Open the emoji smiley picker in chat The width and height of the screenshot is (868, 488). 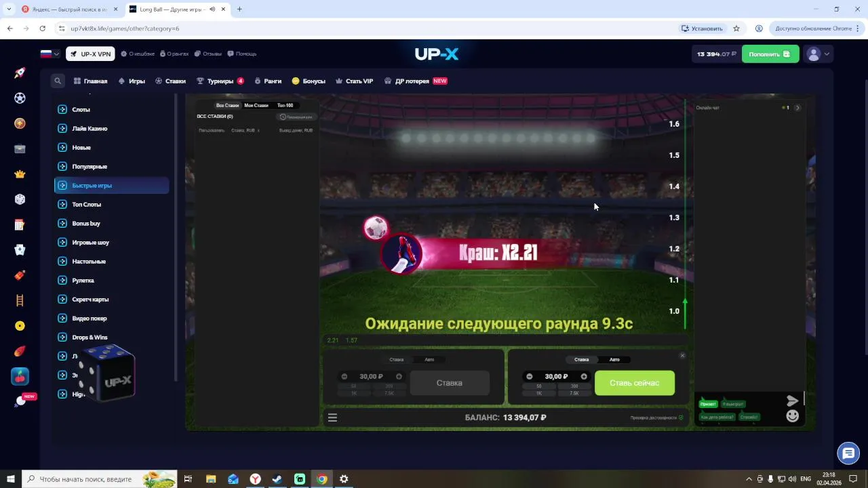coord(792,416)
